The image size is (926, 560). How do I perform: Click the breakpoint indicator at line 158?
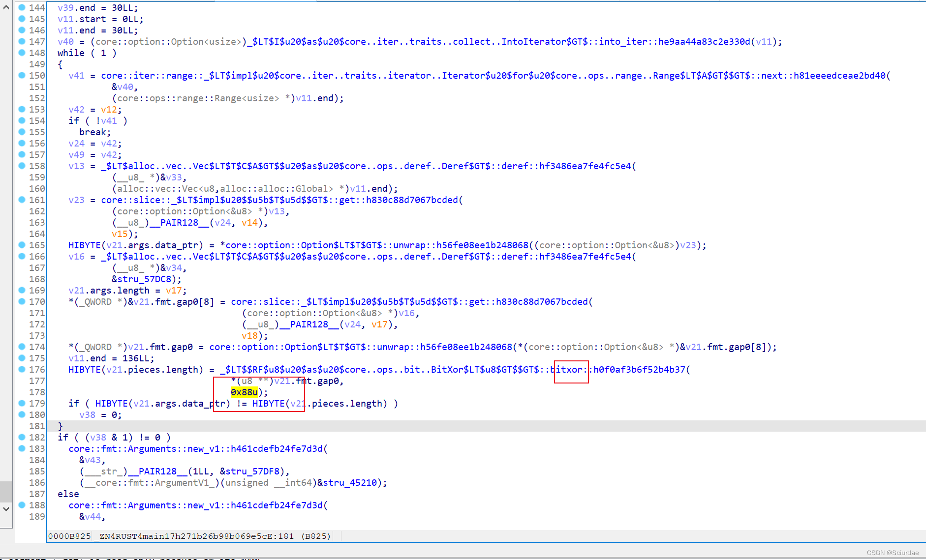click(x=22, y=166)
